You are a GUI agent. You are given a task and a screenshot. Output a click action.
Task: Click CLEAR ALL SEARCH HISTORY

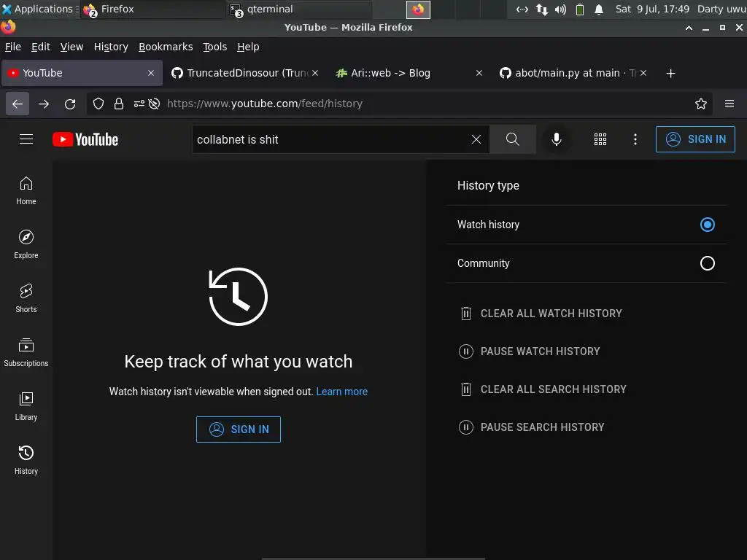click(x=543, y=389)
